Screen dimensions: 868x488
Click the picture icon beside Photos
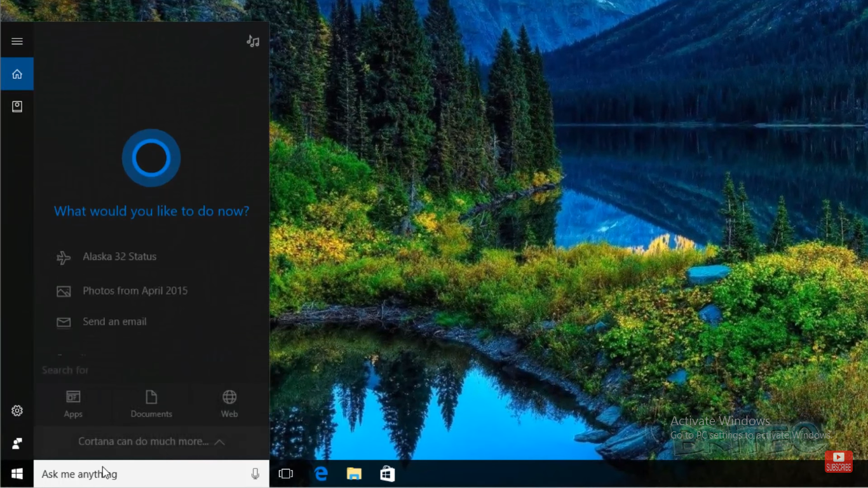tap(64, 292)
